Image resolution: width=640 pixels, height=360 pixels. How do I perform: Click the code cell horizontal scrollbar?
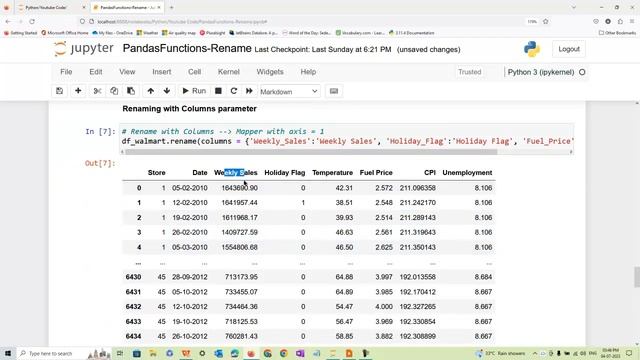311,152
